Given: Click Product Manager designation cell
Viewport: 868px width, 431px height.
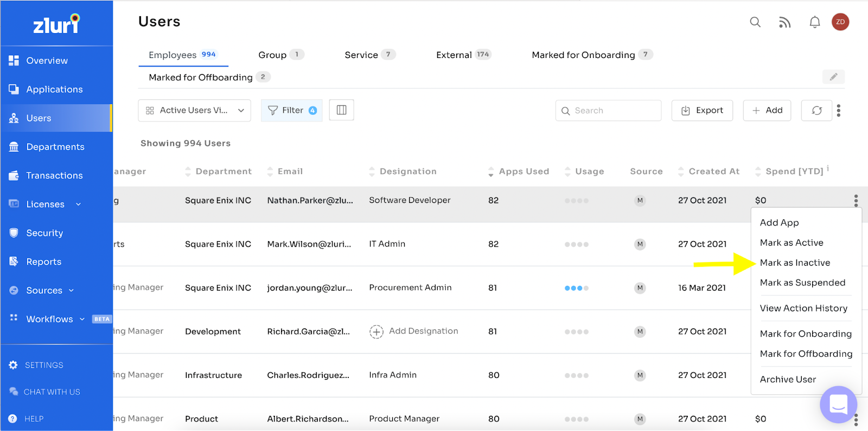Looking at the screenshot, I should (404, 419).
